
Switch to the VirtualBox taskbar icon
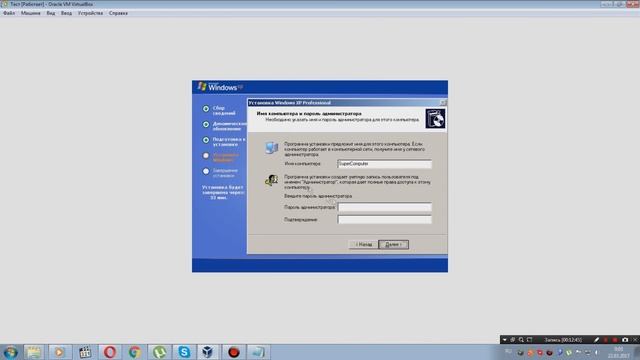[208, 352]
